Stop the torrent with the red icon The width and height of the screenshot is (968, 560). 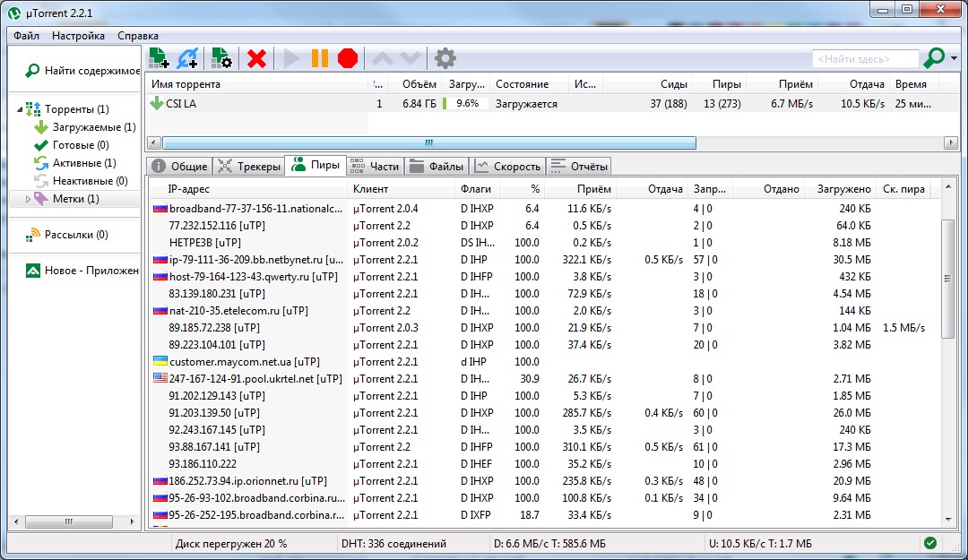(x=348, y=58)
